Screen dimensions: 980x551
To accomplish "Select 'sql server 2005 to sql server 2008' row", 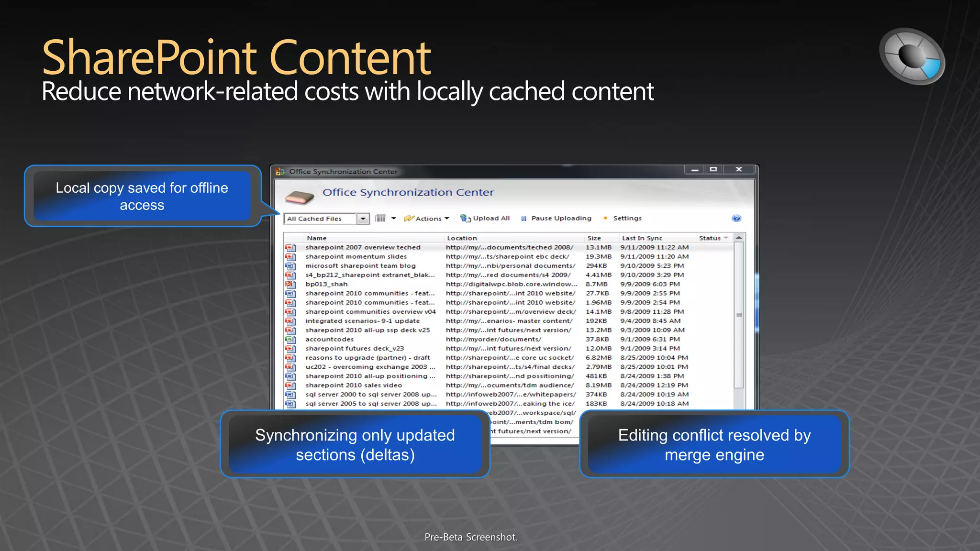I will tap(508, 404).
